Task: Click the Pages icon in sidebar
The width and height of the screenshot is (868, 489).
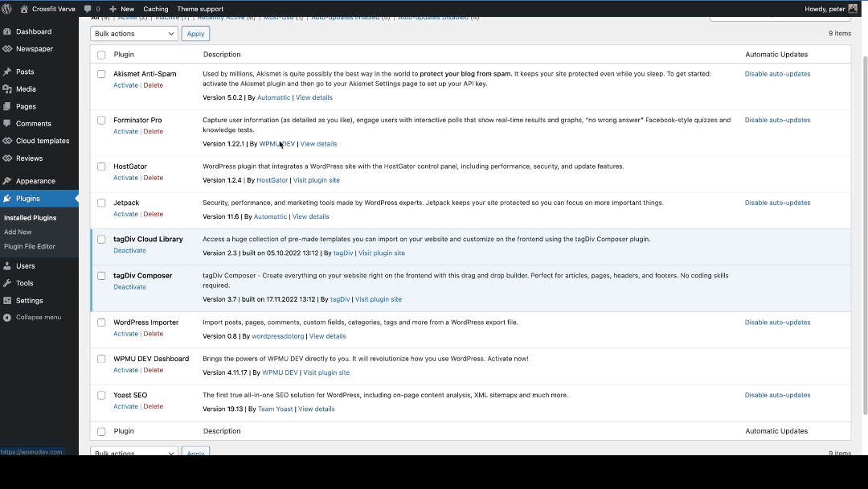Action: [7, 106]
